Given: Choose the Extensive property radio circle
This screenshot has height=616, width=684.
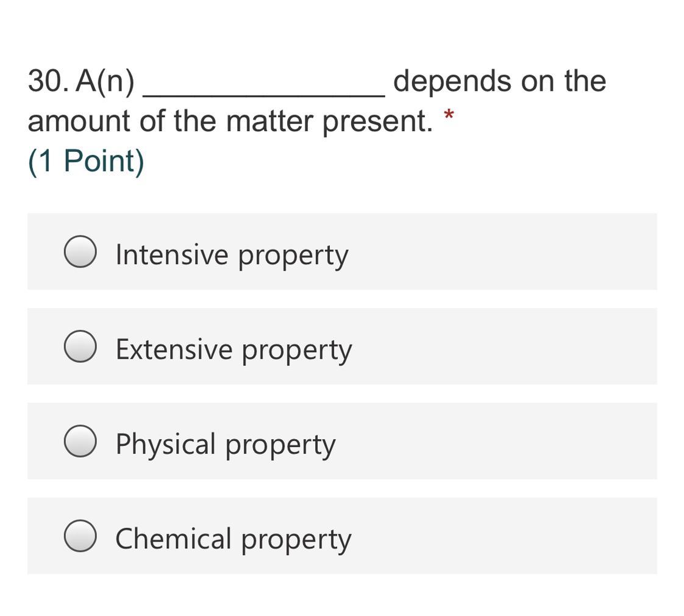Looking at the screenshot, I should [80, 346].
